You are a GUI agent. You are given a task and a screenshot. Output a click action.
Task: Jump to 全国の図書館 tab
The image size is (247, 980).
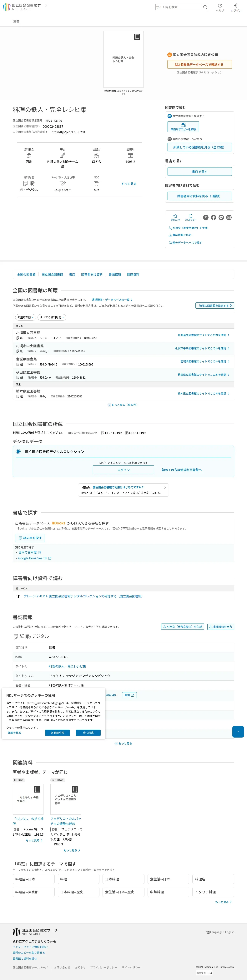26,274
